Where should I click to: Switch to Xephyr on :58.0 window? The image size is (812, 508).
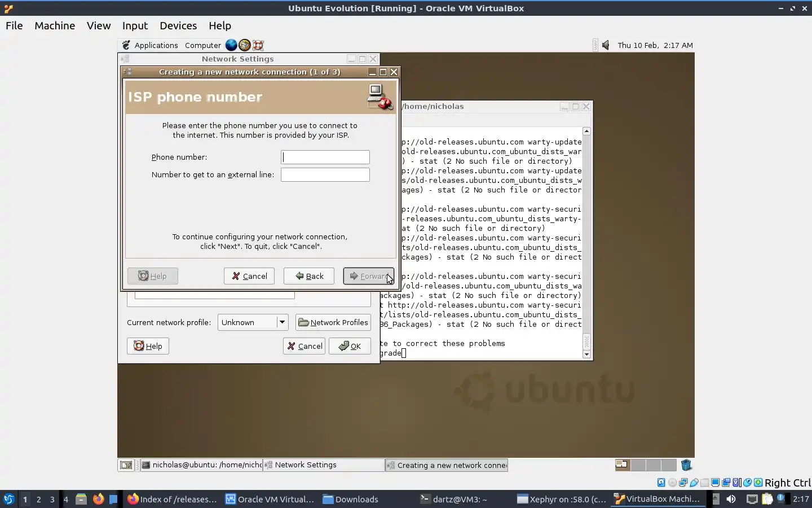click(562, 499)
